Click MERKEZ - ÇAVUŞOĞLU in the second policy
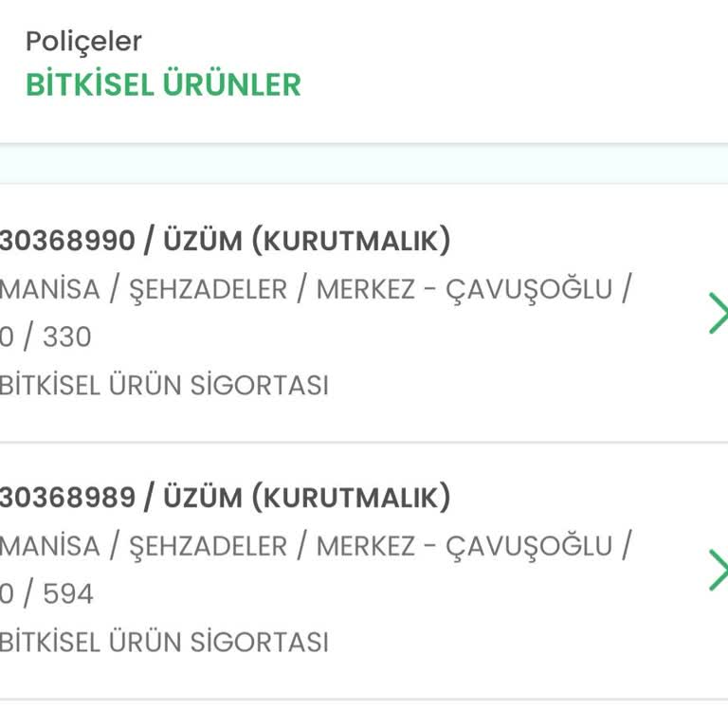728x728 pixels. tap(464, 545)
